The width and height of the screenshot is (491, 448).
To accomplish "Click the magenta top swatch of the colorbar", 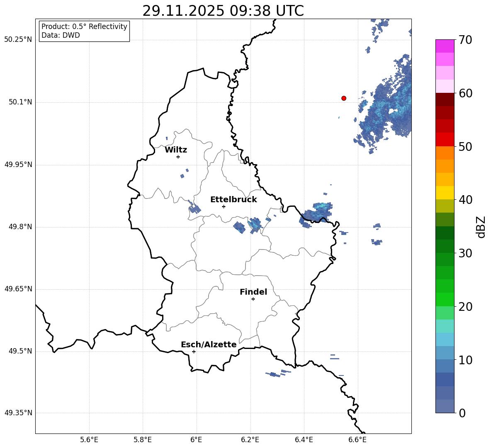I will (x=445, y=46).
